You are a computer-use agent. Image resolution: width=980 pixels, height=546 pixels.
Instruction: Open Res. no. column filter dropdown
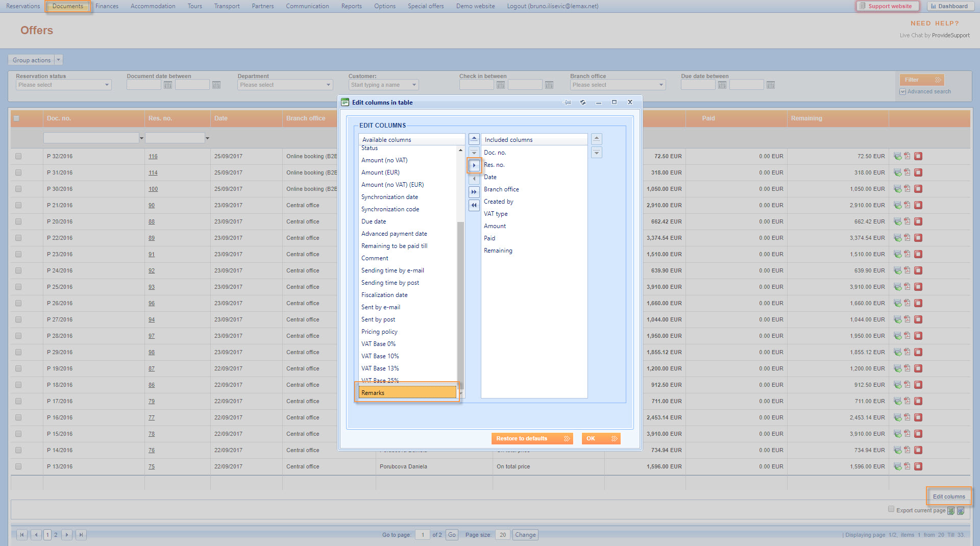207,138
